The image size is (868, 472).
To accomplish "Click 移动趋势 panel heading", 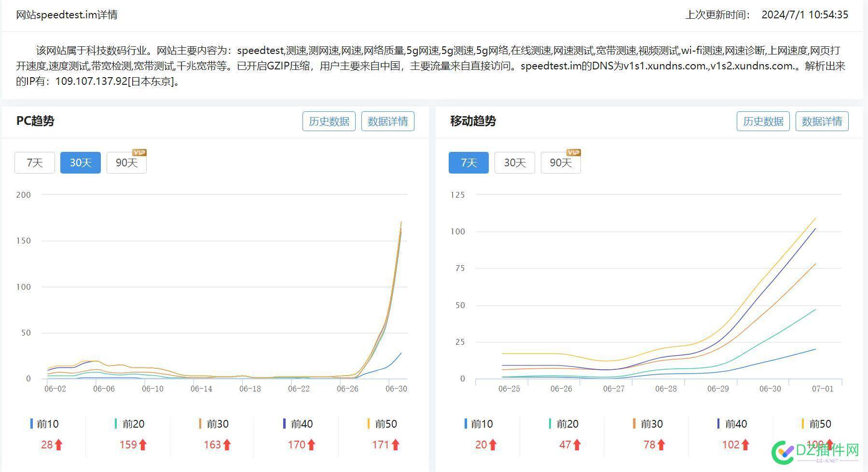I will 473,121.
